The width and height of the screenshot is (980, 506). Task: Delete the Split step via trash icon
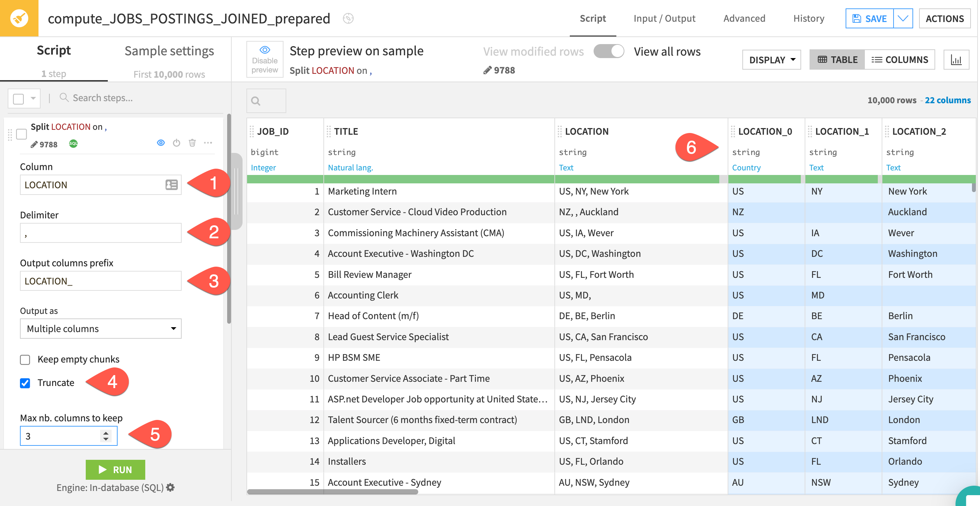point(192,143)
